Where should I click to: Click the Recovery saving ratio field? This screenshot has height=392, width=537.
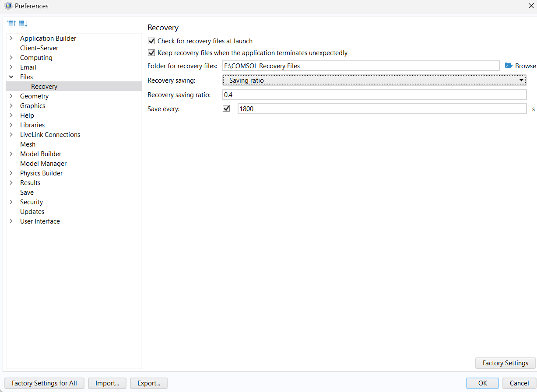coord(374,95)
